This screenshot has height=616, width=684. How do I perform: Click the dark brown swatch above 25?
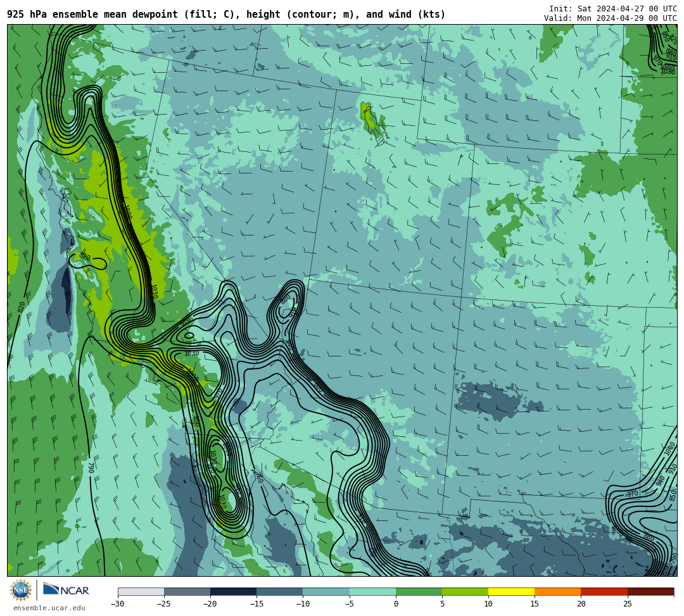click(x=651, y=591)
